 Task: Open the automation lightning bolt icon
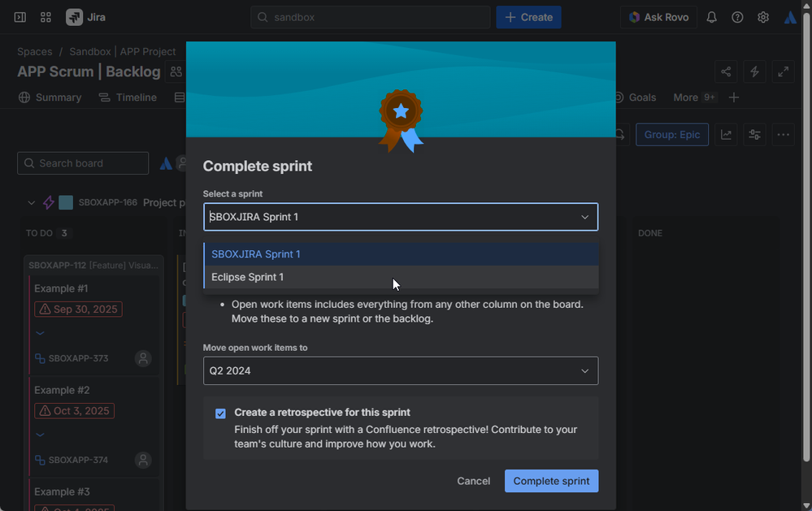pos(754,71)
